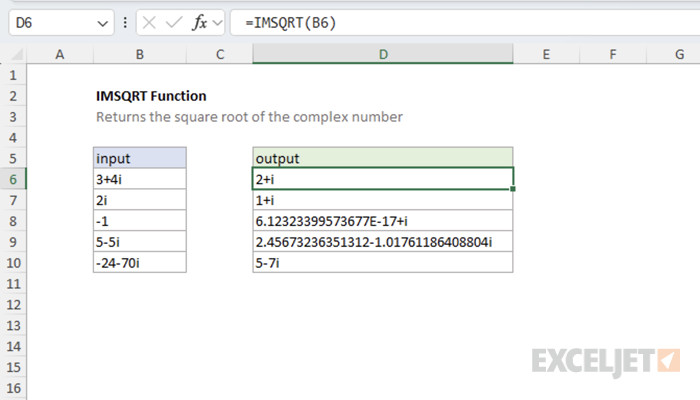Screen dimensions: 700x400
Task: Select cell containing 3+4i
Action: 140,179
